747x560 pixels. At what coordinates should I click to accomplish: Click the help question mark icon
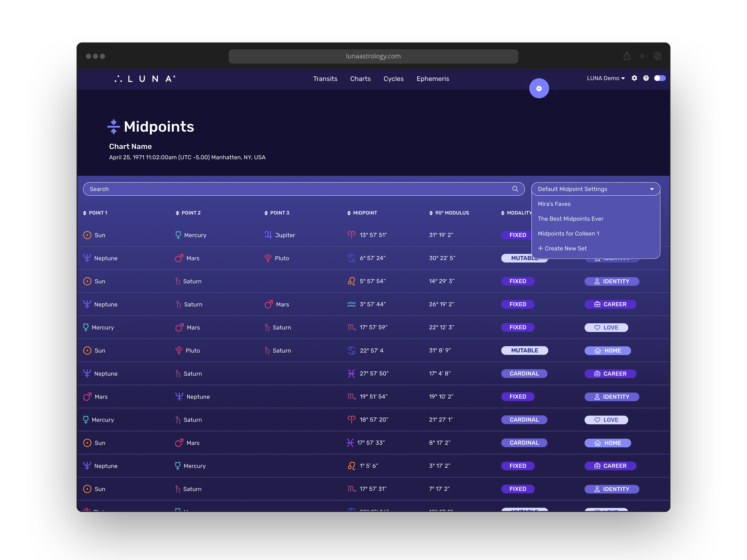646,78
